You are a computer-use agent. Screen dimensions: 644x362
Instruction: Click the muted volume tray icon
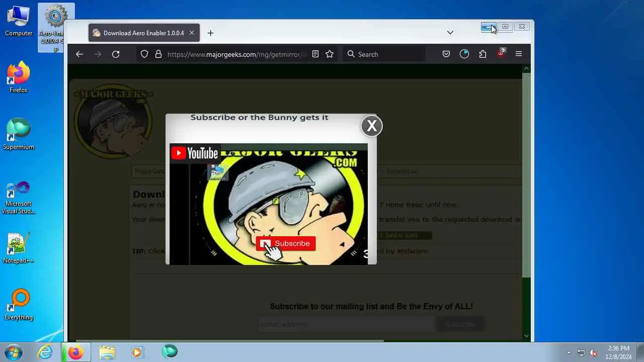pyautogui.click(x=593, y=352)
